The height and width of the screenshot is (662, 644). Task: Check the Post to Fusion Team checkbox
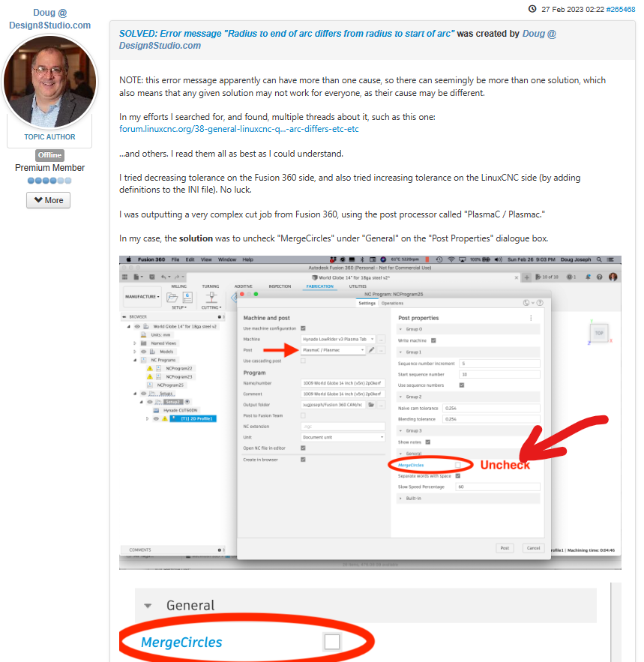point(303,416)
